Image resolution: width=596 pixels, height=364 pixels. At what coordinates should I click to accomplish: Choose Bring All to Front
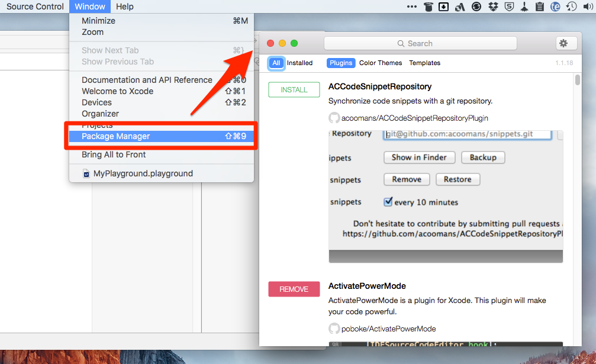162,154
